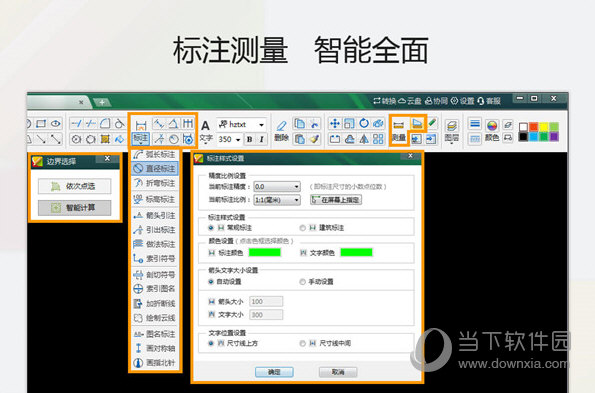Select the 尺寸线上方 radio button
The height and width of the screenshot is (393, 595).
coord(211,343)
